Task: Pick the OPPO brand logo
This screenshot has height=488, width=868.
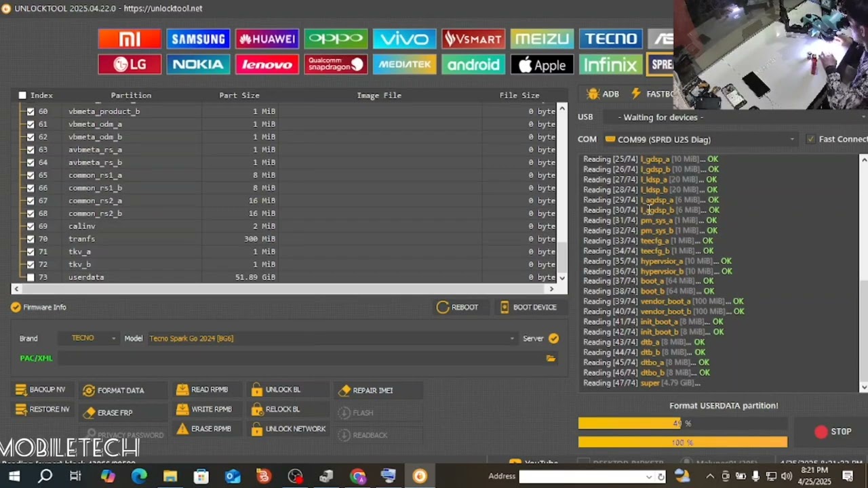Action: click(336, 39)
